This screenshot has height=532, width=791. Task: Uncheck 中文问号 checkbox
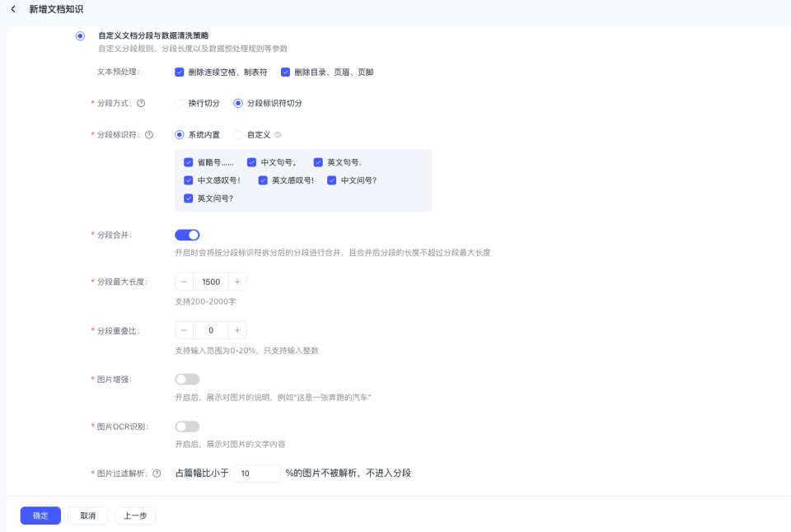pos(331,180)
